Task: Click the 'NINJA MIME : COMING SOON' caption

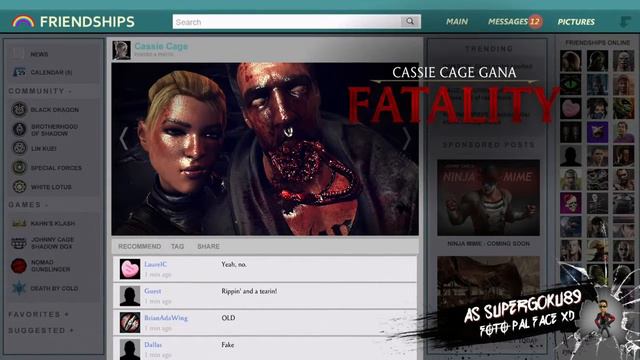Action: click(489, 243)
